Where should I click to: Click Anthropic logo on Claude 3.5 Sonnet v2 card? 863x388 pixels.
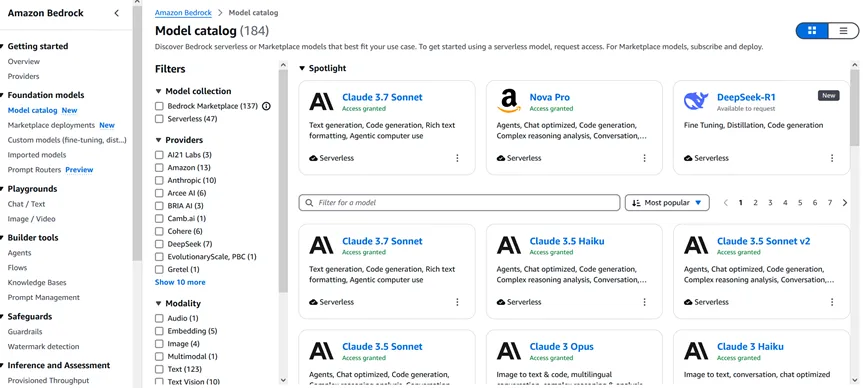point(696,245)
